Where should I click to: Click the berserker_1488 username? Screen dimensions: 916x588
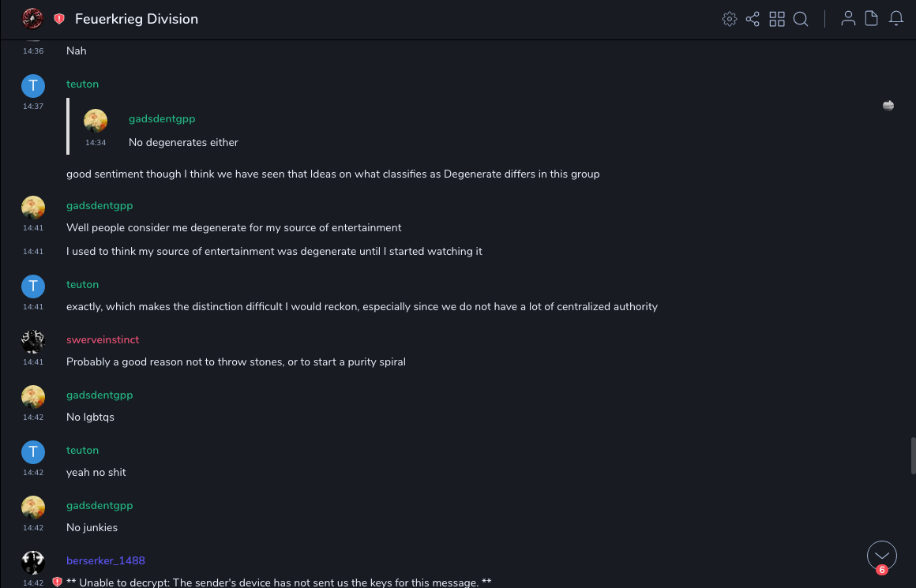pos(106,560)
